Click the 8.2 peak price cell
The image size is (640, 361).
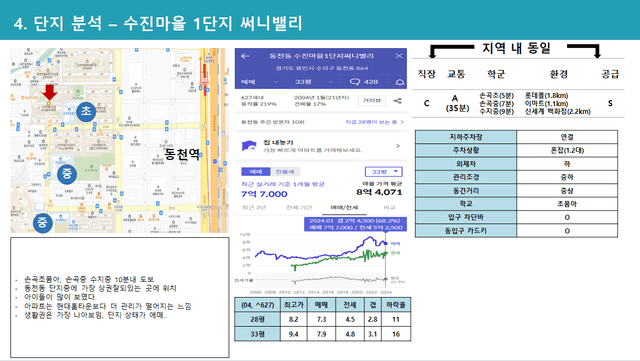pos(293,319)
